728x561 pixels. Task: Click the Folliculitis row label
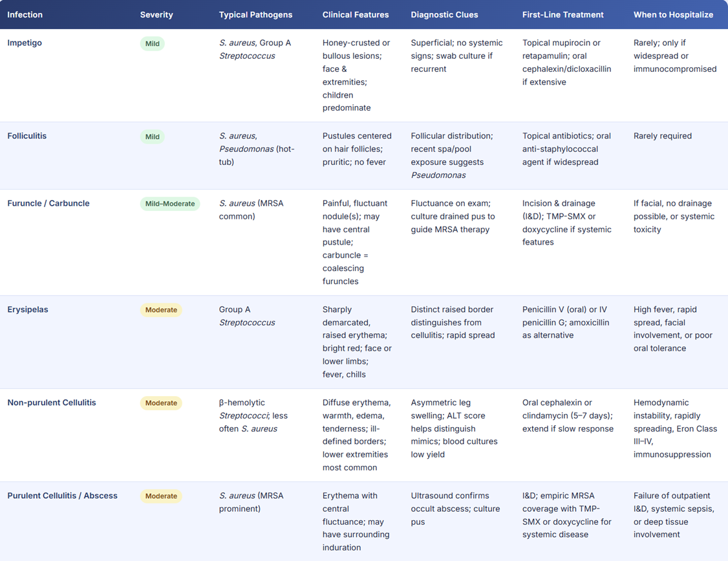coord(27,136)
